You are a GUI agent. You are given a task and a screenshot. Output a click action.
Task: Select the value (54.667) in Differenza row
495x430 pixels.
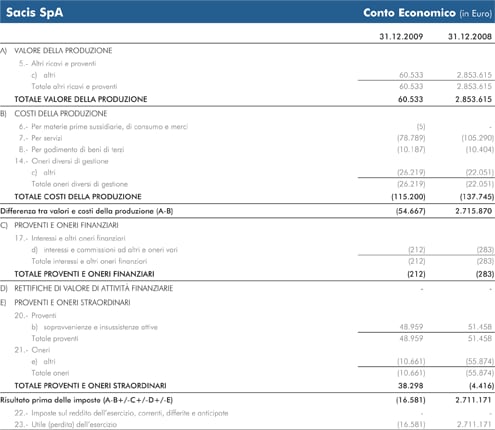(x=411, y=211)
